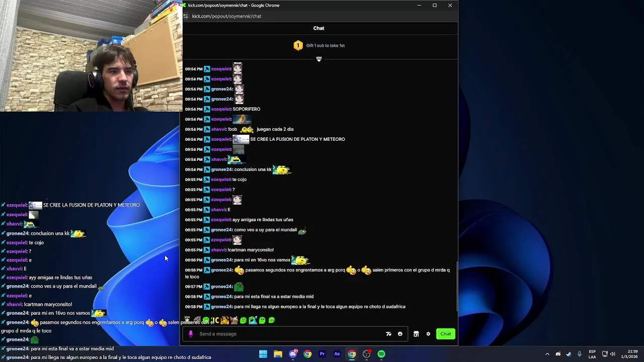Open volume control in system tray
This screenshot has width=644, height=362.
[612, 354]
